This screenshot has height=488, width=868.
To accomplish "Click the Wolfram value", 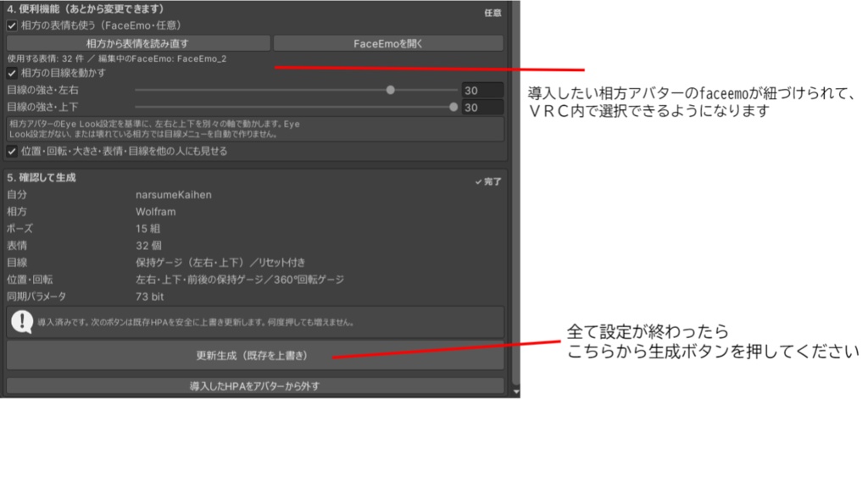I will pos(156,212).
